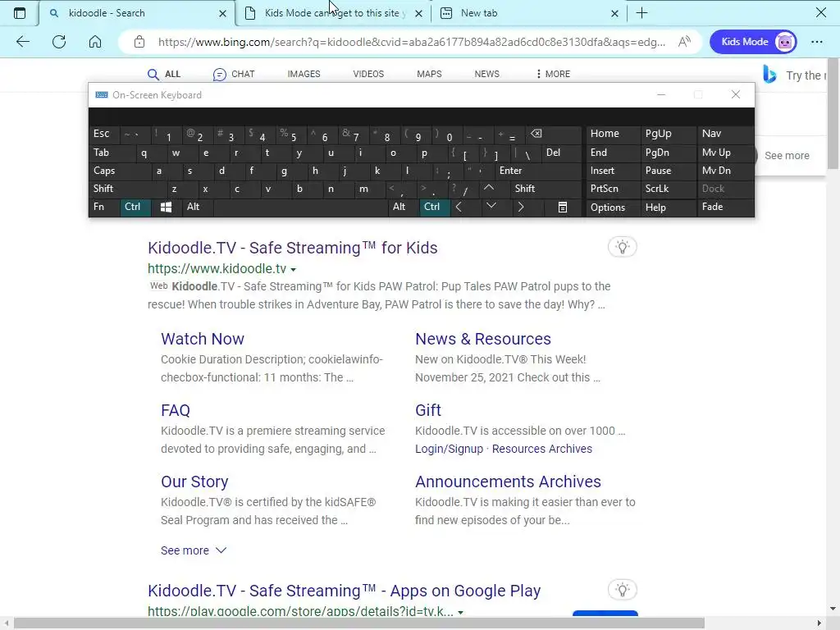
Task: Switch to VIDEOS search tab
Action: pyautogui.click(x=368, y=74)
